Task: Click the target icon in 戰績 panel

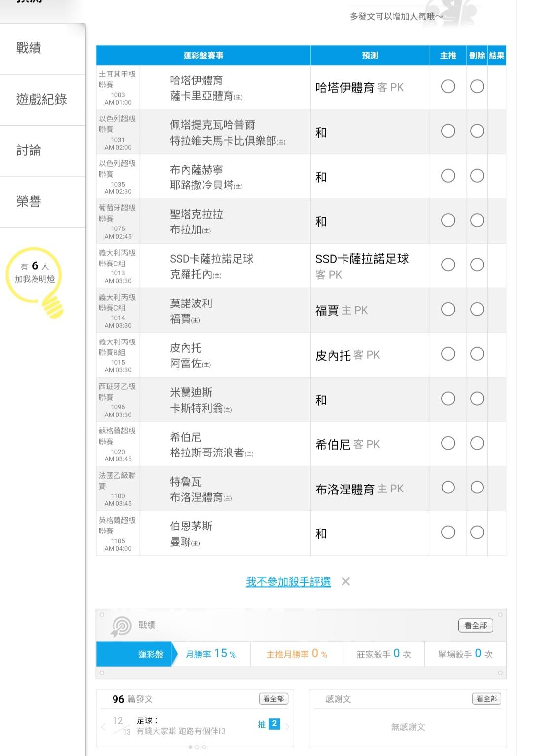Action: point(121,626)
